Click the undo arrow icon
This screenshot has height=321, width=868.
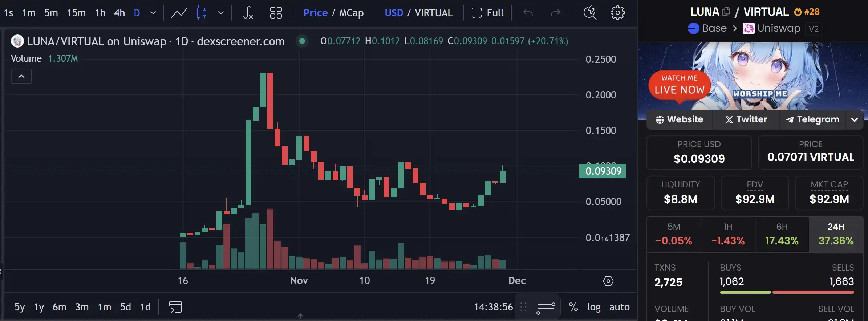[528, 13]
